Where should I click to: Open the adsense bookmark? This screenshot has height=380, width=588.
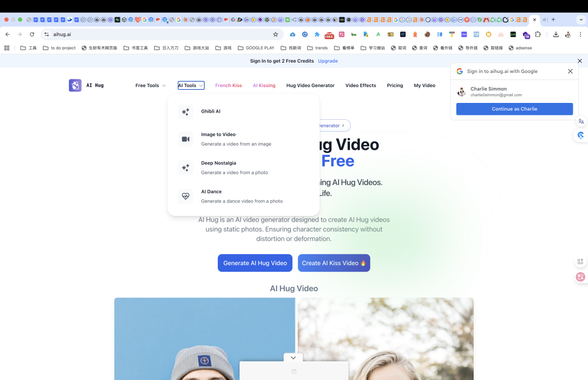point(520,48)
